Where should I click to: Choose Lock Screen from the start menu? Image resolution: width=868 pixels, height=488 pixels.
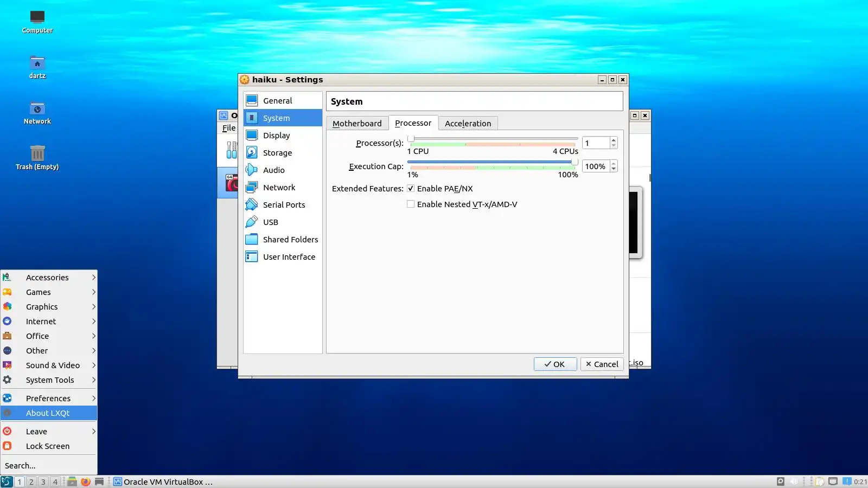tap(49, 446)
